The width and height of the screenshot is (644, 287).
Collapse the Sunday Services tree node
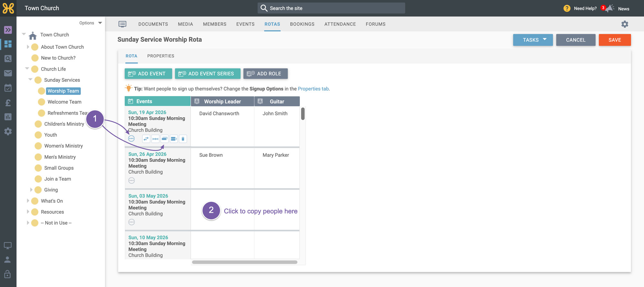click(x=30, y=79)
